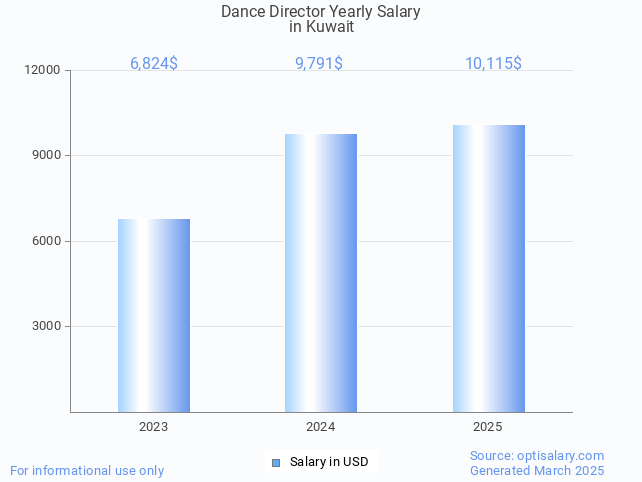This screenshot has width=642, height=482.
Task: Click 'For informational use only' note
Action: coord(87,471)
